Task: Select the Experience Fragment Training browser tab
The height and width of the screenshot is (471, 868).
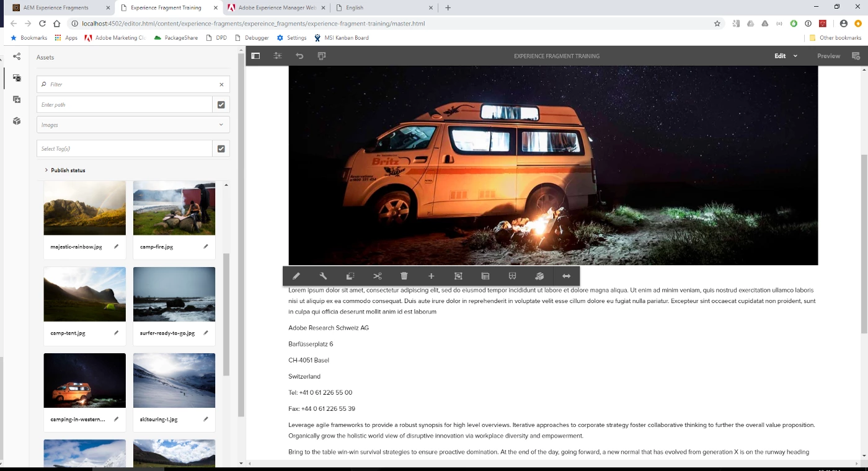Action: point(169,7)
